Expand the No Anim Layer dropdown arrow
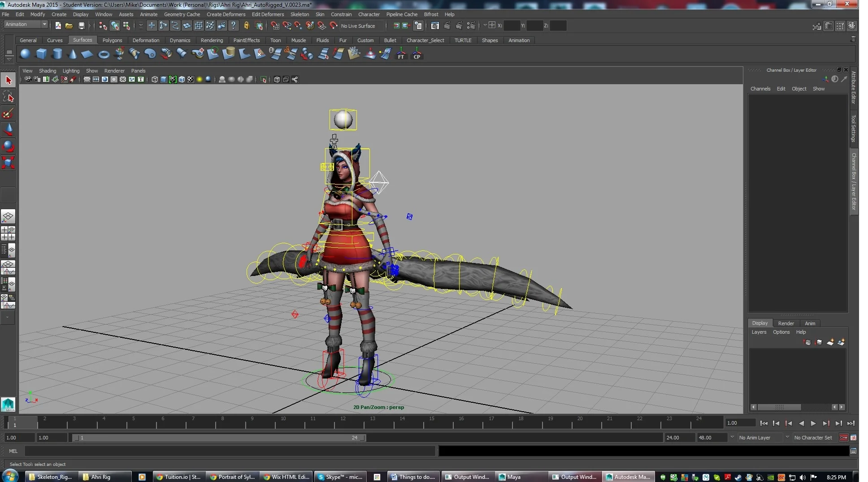 [x=732, y=438]
